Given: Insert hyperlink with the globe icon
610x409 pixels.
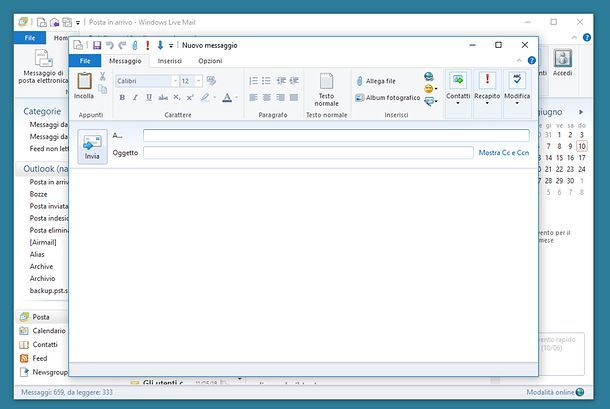Looking at the screenshot, I should pyautogui.click(x=429, y=76).
